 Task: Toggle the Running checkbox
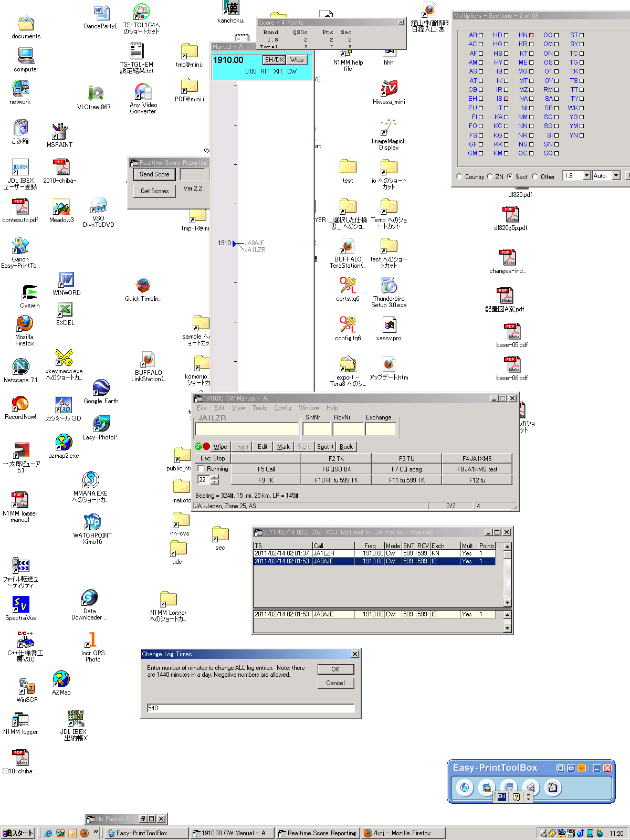click(201, 469)
